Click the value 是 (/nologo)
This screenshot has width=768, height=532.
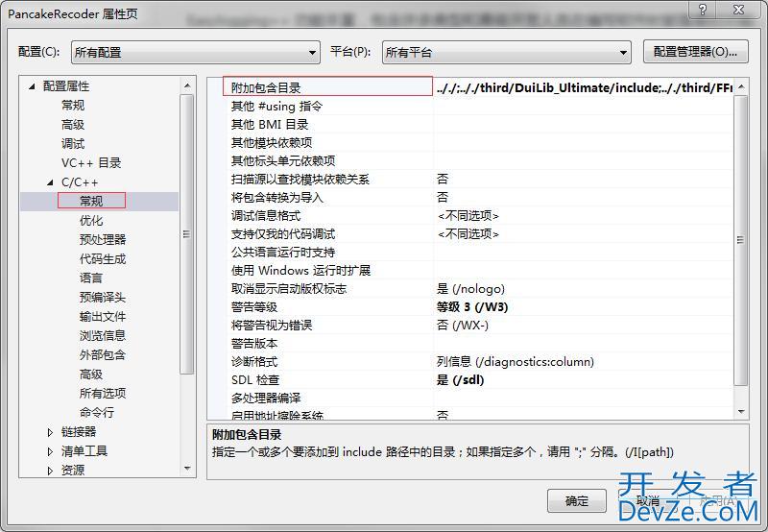(470, 288)
